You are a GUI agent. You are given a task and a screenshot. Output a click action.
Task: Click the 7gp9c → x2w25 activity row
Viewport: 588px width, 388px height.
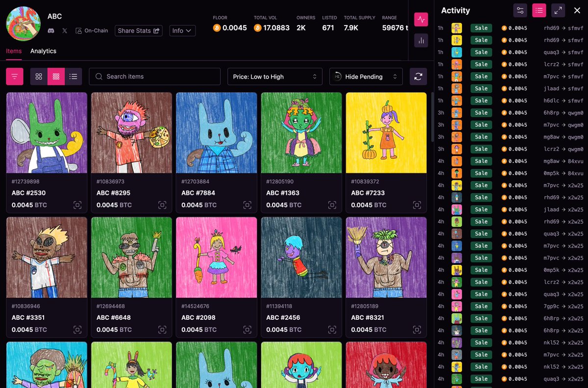tap(511, 306)
